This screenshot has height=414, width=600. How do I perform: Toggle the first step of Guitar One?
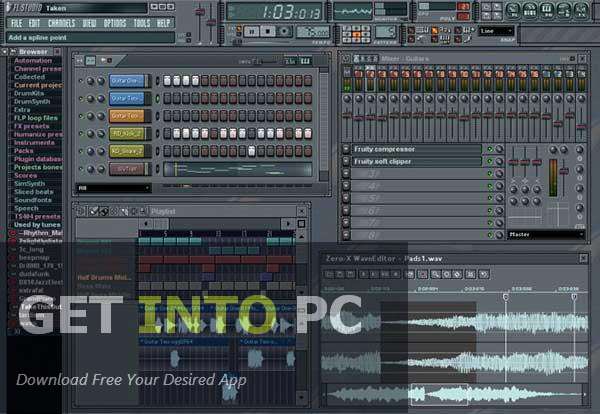167,81
